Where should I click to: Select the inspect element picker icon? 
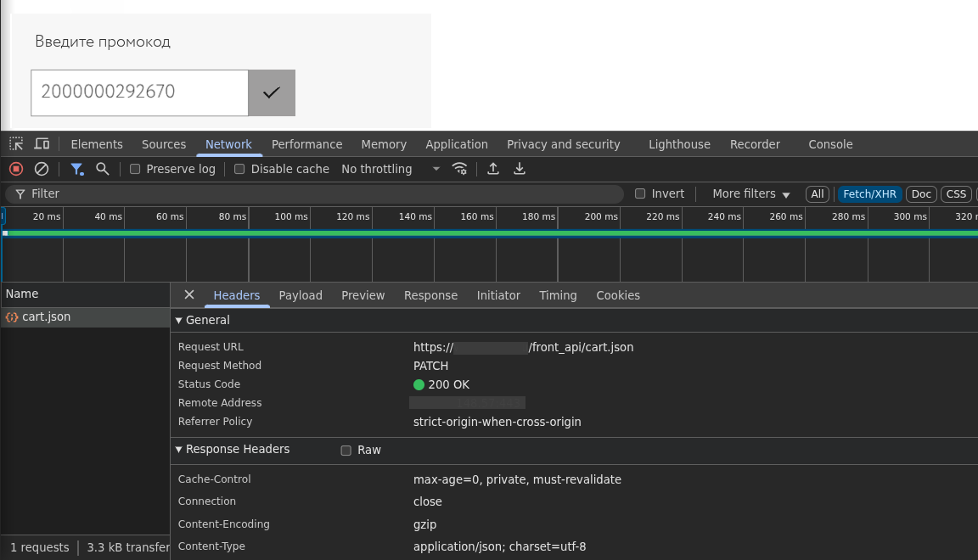(16, 144)
